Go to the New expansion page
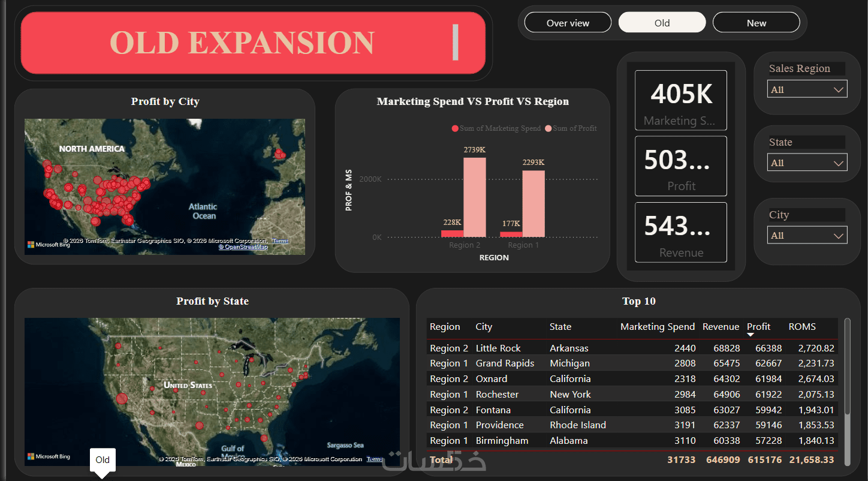868x481 pixels. (756, 23)
